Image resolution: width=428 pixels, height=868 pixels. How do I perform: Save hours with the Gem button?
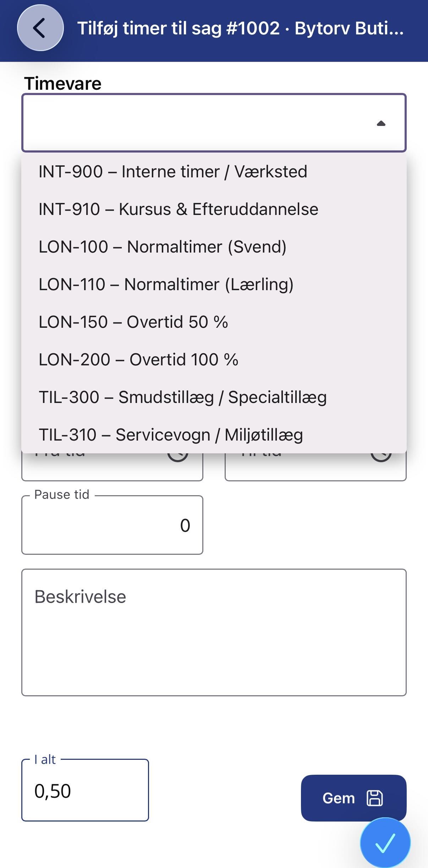[x=353, y=798]
